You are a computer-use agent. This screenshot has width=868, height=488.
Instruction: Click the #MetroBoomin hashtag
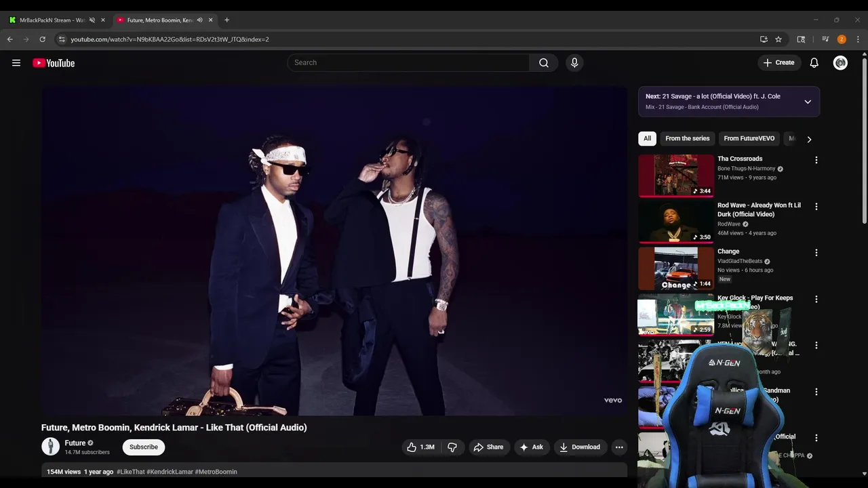(x=216, y=472)
